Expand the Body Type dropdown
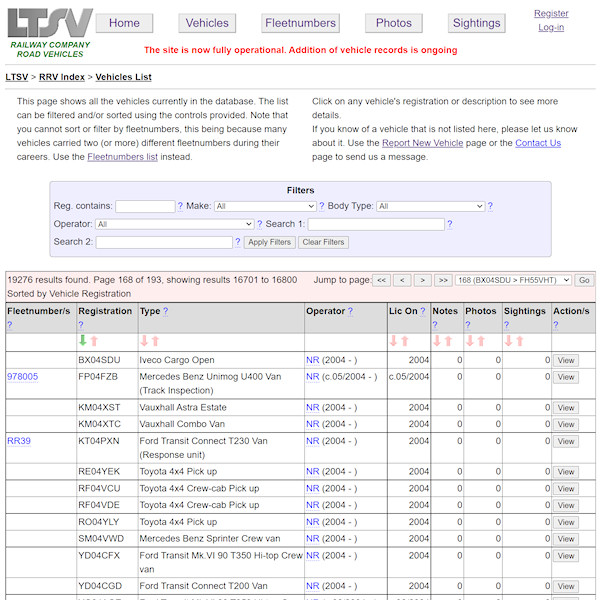The image size is (600, 600). 430,206
